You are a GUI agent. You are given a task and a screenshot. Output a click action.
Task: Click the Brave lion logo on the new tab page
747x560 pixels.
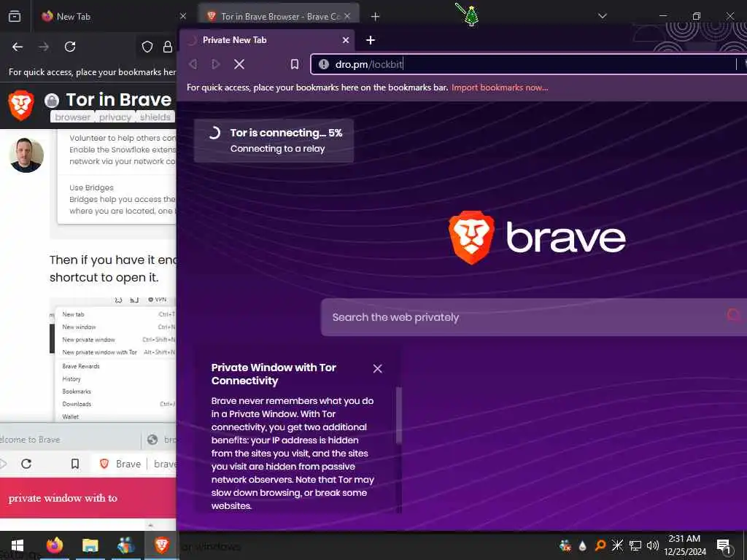(471, 237)
